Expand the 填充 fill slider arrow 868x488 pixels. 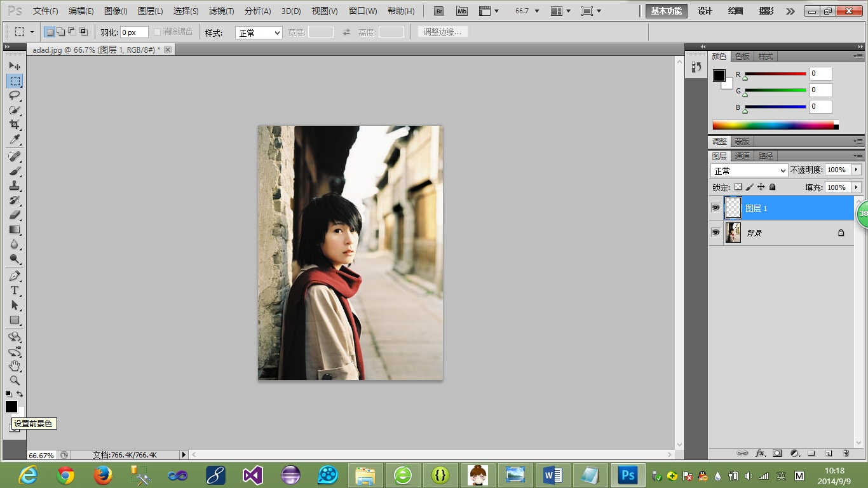pos(857,187)
